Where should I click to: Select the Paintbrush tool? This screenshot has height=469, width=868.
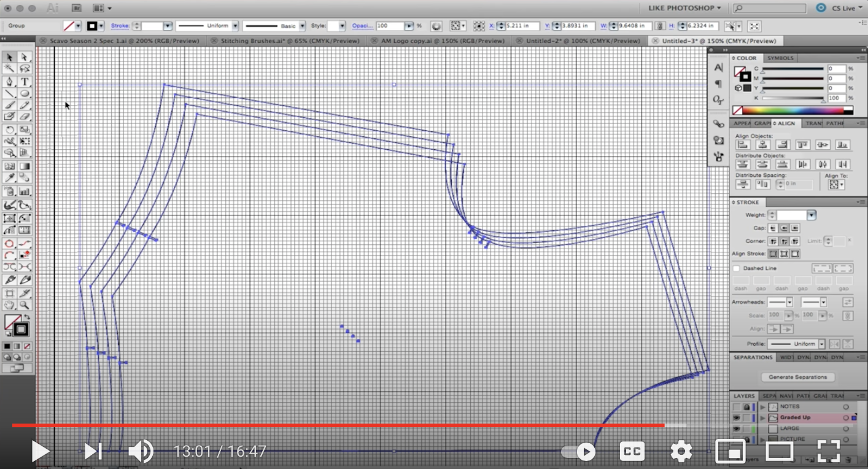pyautogui.click(x=9, y=105)
